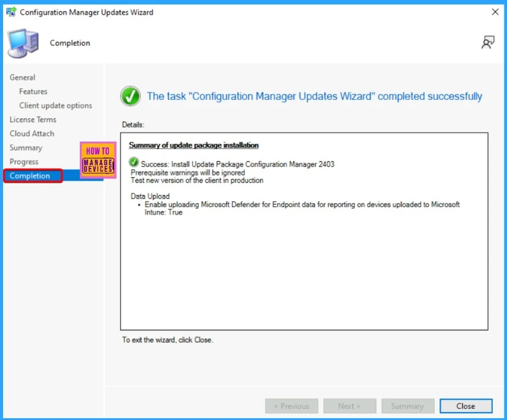Screen dimensions: 507x420
Task: Click the 'Data Upload' line
Action: click(x=150, y=196)
